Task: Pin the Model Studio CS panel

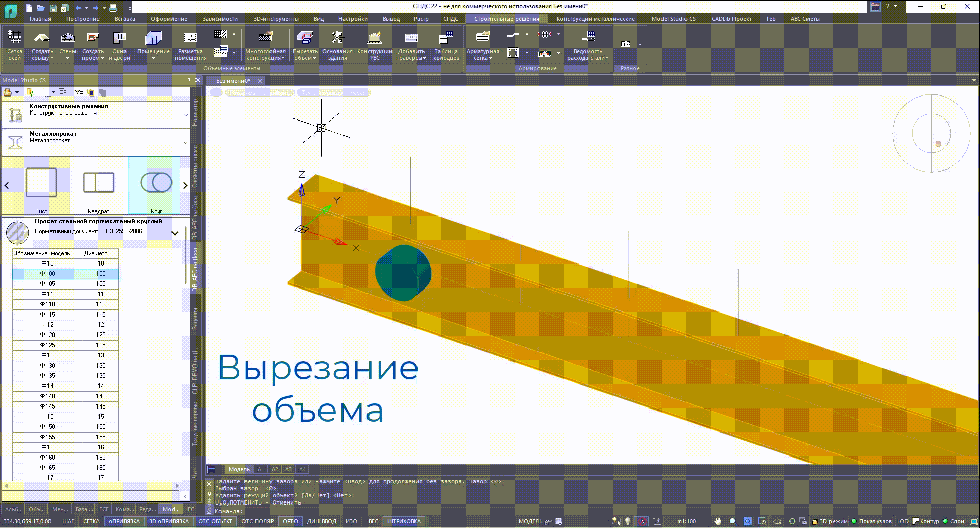Action: 189,80
